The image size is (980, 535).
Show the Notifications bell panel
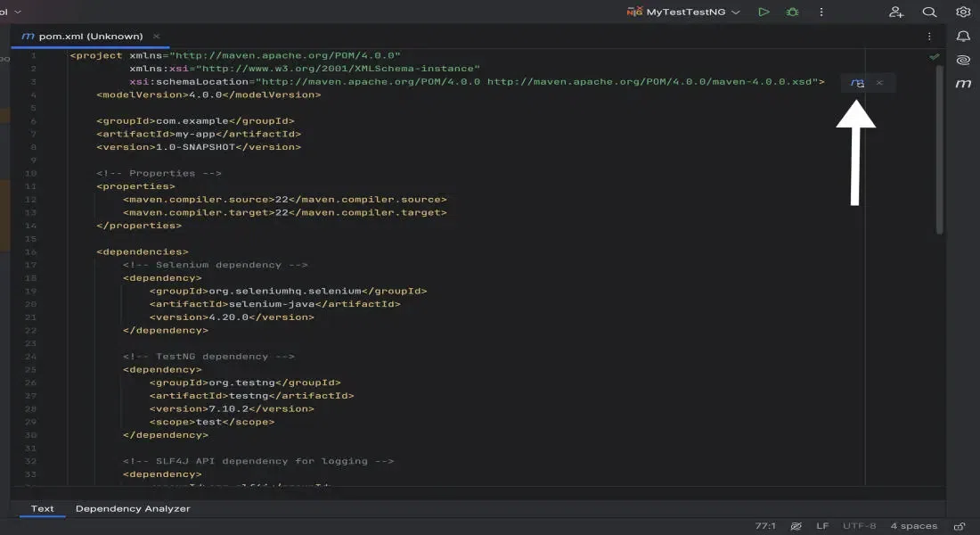click(963, 37)
